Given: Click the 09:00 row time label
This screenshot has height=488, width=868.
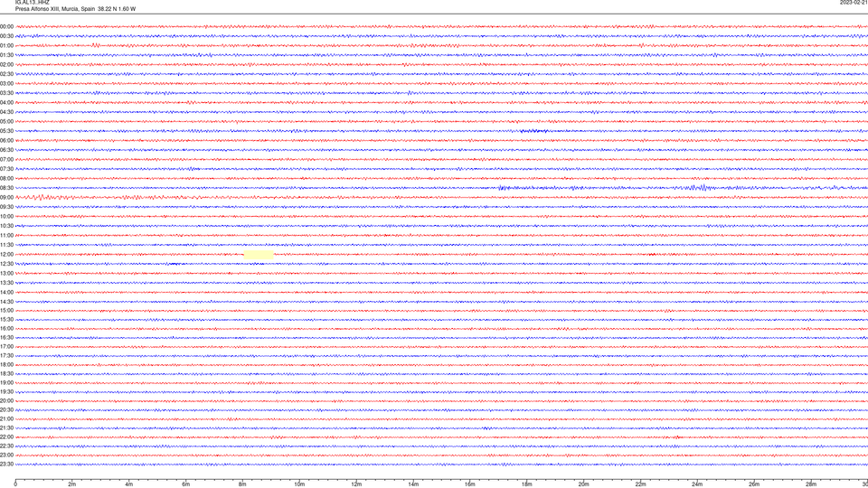Looking at the screenshot, I should [x=6, y=198].
